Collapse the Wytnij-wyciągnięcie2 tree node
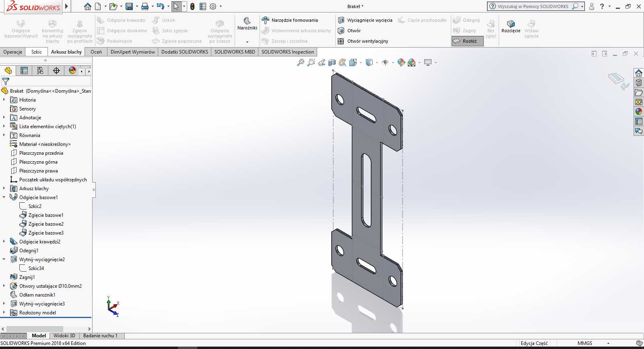This screenshot has width=644, height=349. point(4,259)
